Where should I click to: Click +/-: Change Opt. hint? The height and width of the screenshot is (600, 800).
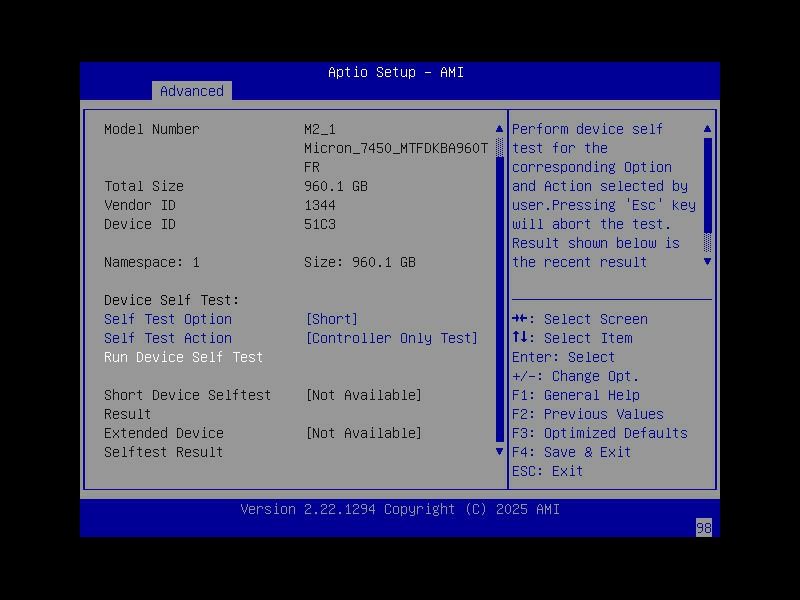(x=576, y=376)
